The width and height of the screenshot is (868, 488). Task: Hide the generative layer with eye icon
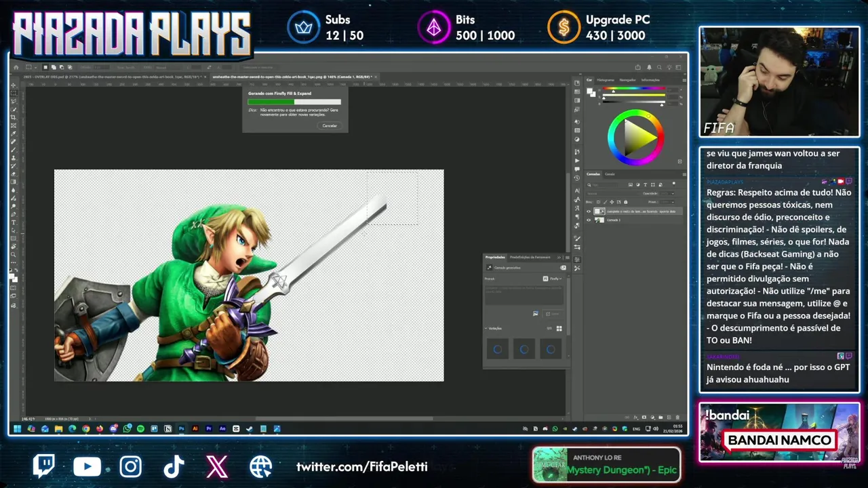point(589,211)
